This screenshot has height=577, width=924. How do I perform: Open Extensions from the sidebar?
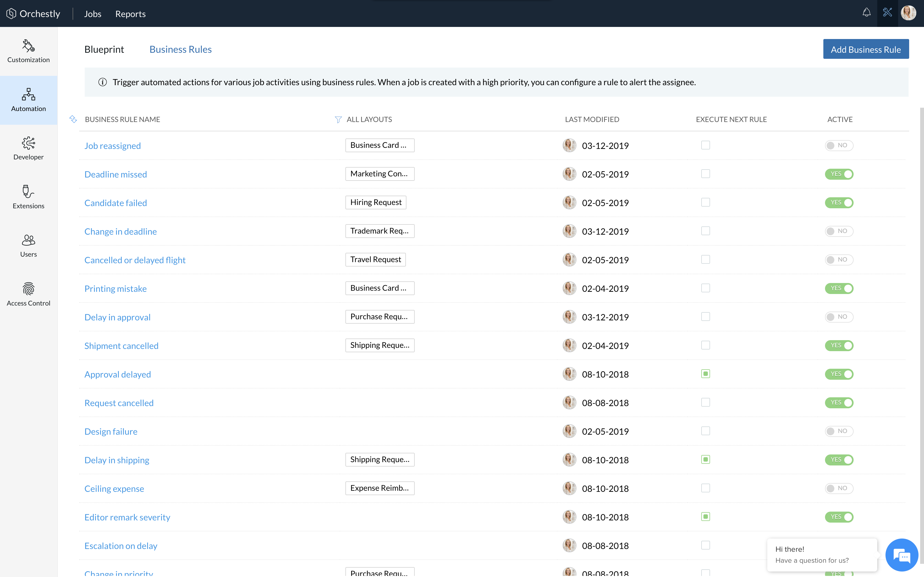point(28,196)
